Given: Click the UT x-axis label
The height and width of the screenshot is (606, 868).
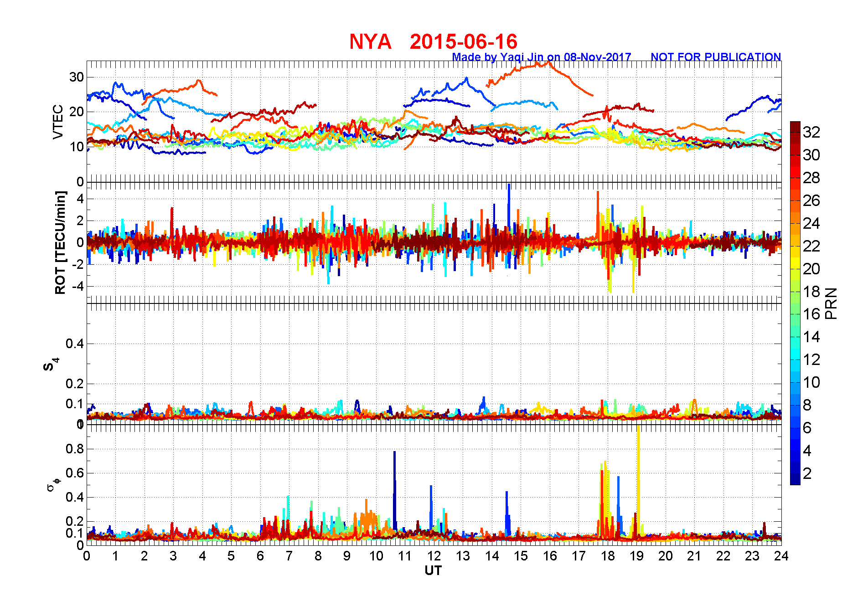Looking at the screenshot, I should pos(433,570).
